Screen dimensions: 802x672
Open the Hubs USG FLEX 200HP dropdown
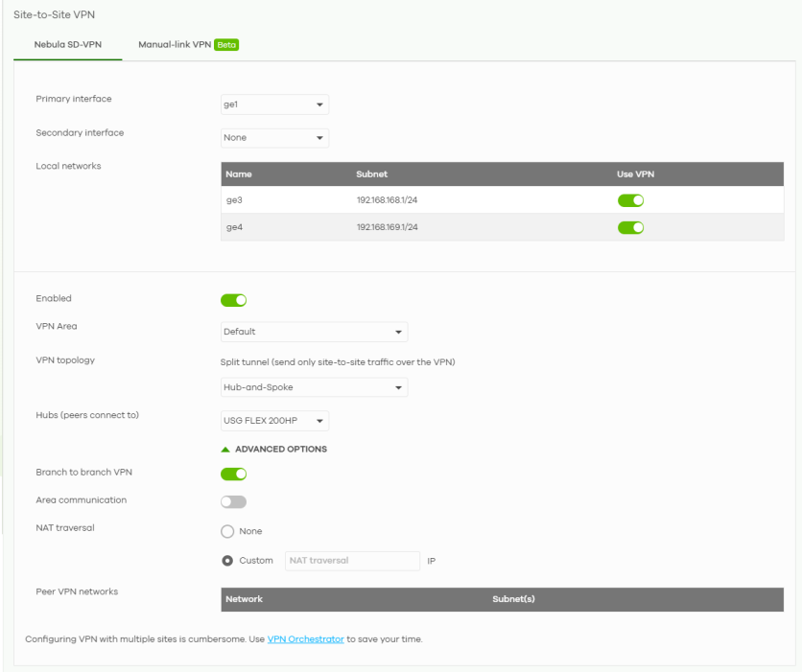tap(274, 421)
